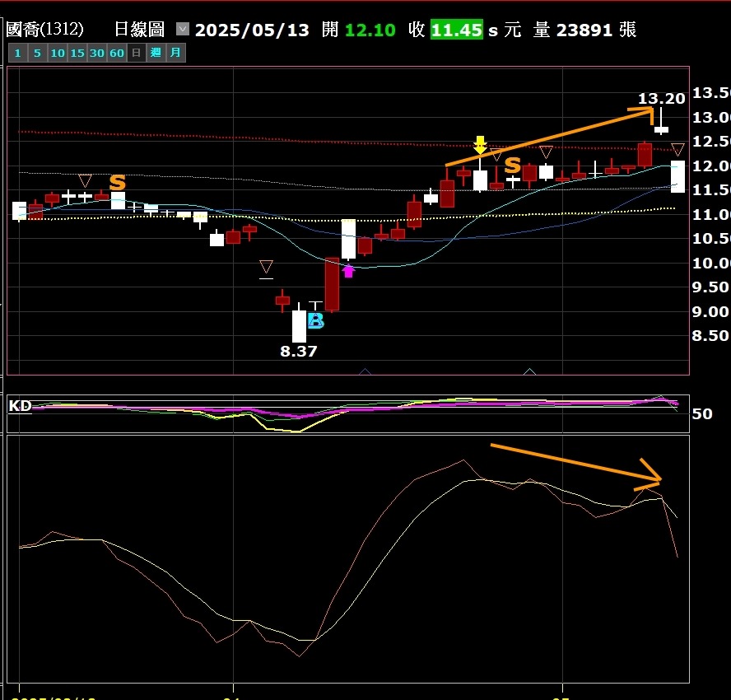This screenshot has width=731, height=700.
Task: Click the KD indicator label
Action: (20, 405)
